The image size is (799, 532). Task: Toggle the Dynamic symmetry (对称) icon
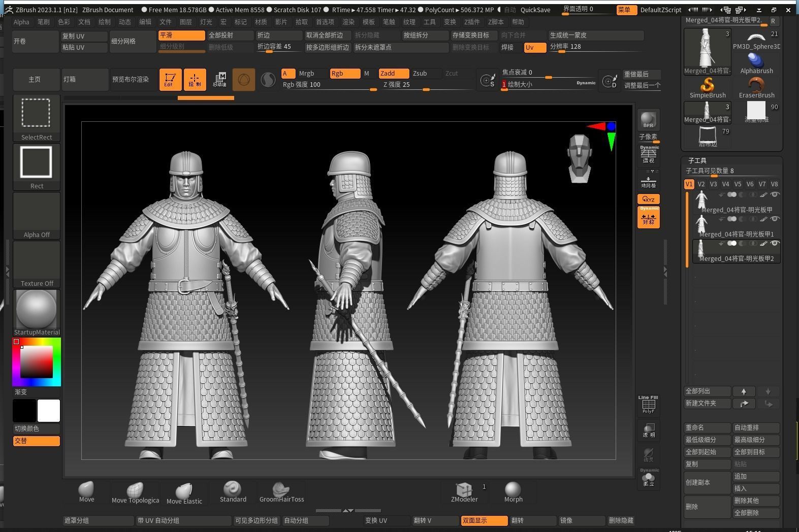pyautogui.click(x=649, y=217)
